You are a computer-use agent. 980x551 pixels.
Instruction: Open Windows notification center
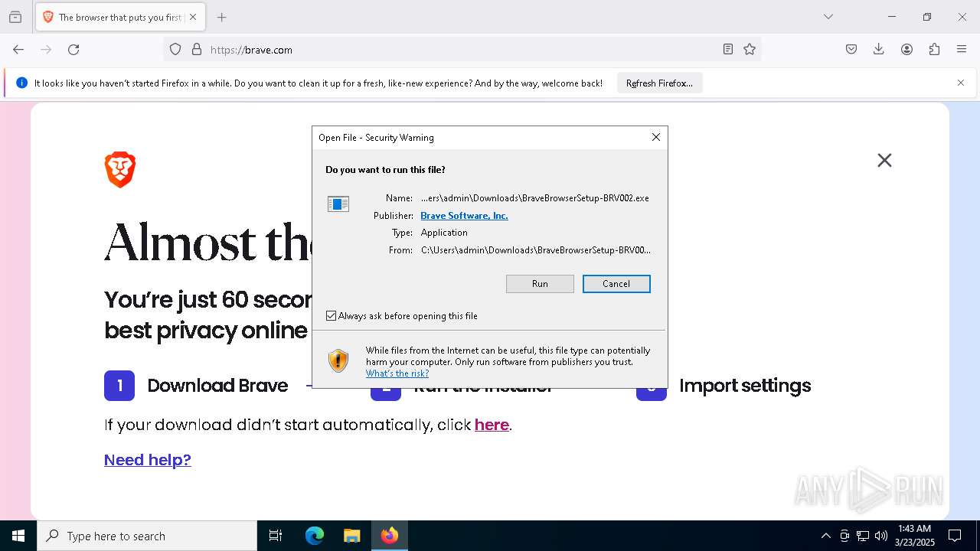[x=955, y=536]
